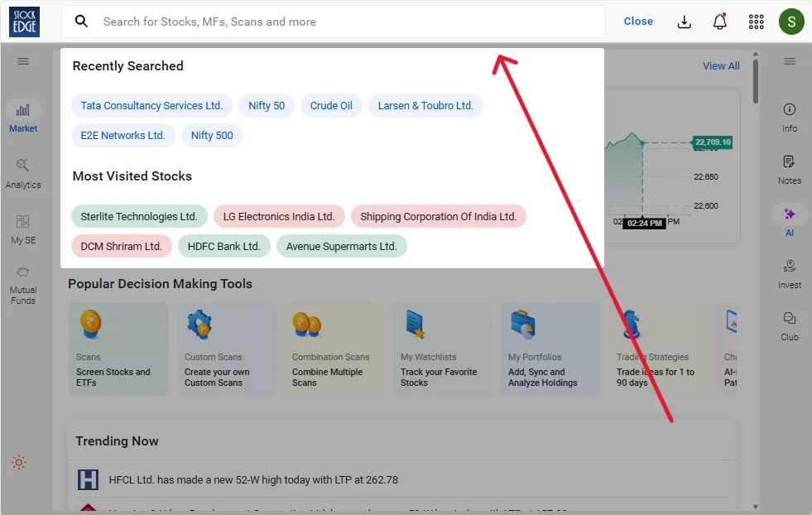
Task: Switch theme with the sun icon
Action: coord(19,462)
